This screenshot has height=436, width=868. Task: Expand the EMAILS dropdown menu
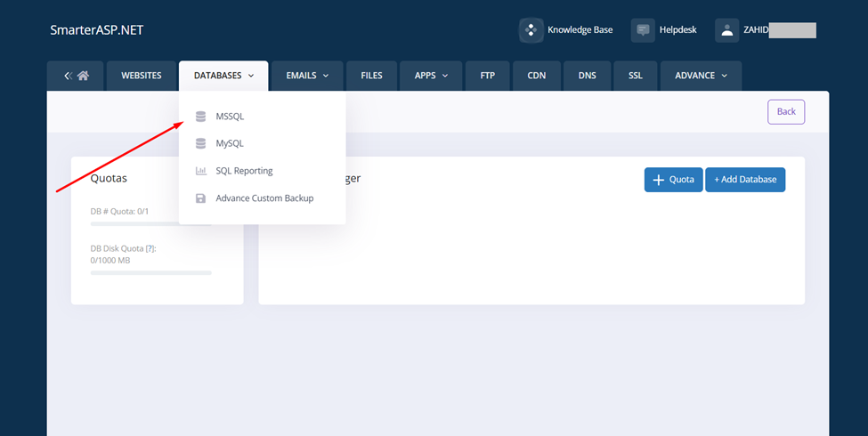point(307,76)
